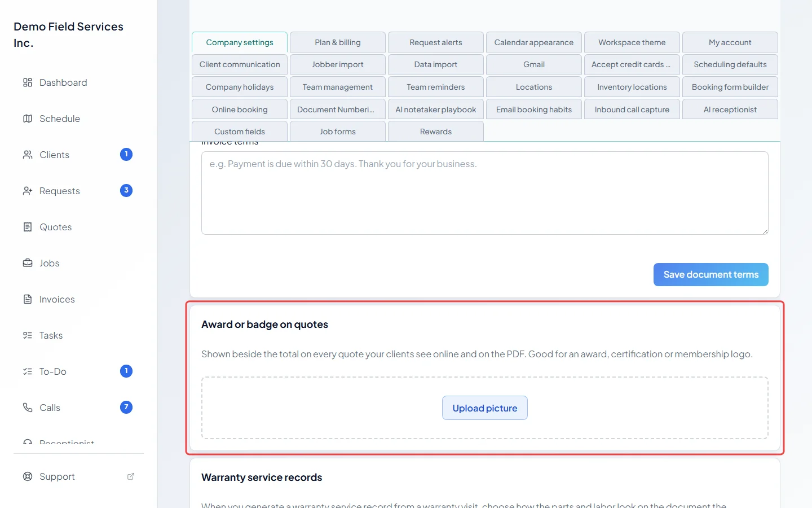The width and height of the screenshot is (812, 508).
Task: Click the Dashboard grid icon
Action: 28,82
